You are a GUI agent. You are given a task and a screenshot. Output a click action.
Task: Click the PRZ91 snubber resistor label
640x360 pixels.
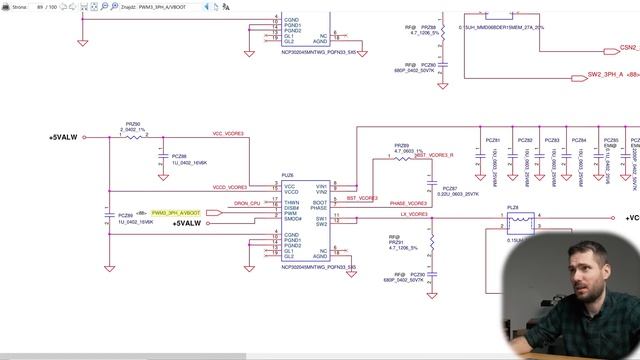coord(403,242)
